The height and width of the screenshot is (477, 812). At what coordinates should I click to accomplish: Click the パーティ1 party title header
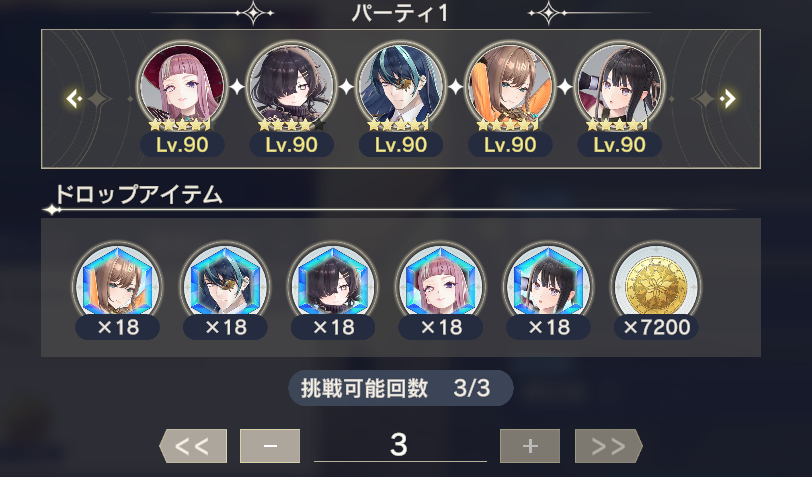(399, 13)
